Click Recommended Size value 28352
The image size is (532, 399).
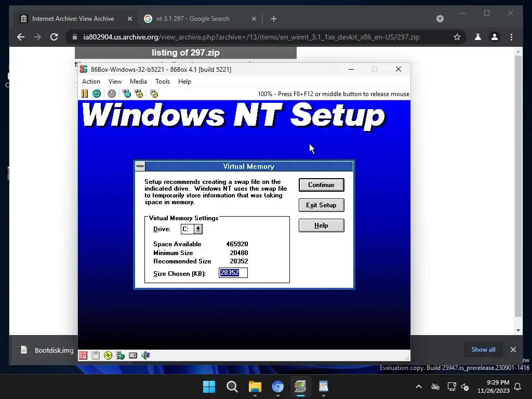[239, 261]
